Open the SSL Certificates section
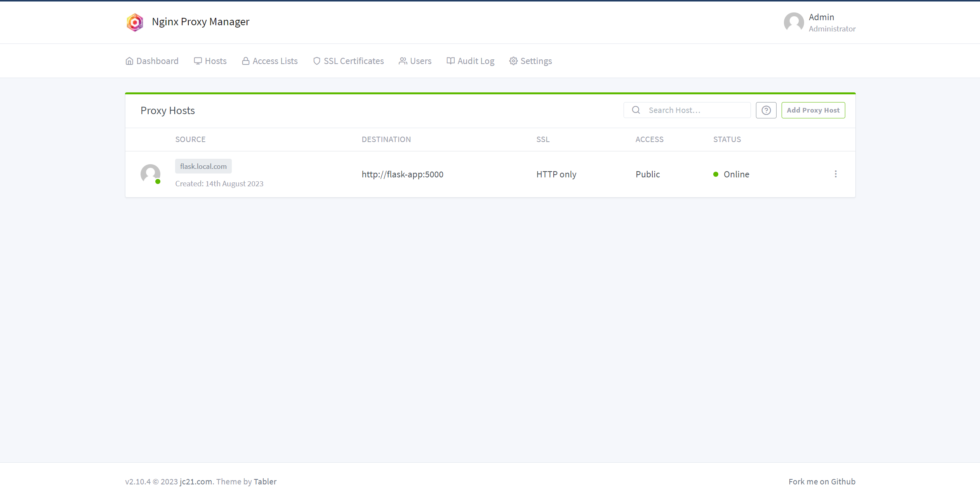Screen dimensions: 980x498 coord(348,61)
